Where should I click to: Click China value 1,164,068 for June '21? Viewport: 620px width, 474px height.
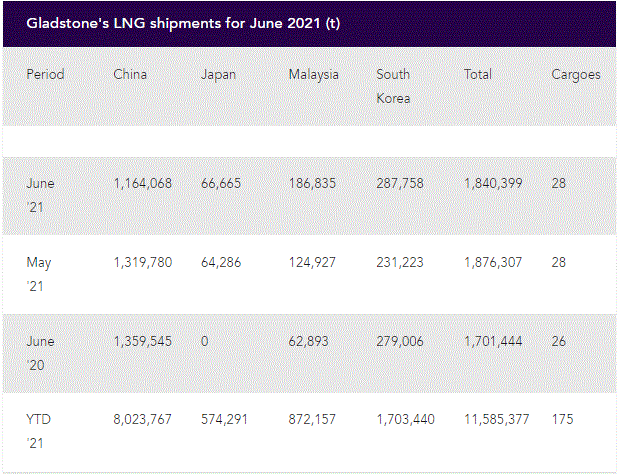pos(142,184)
